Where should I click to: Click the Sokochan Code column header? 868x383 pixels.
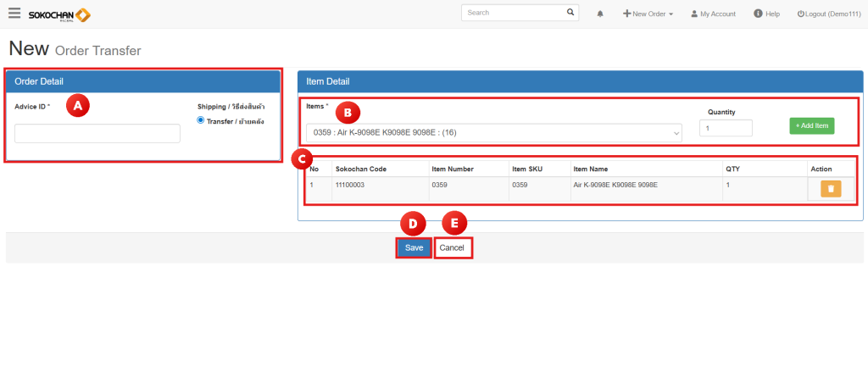(361, 169)
